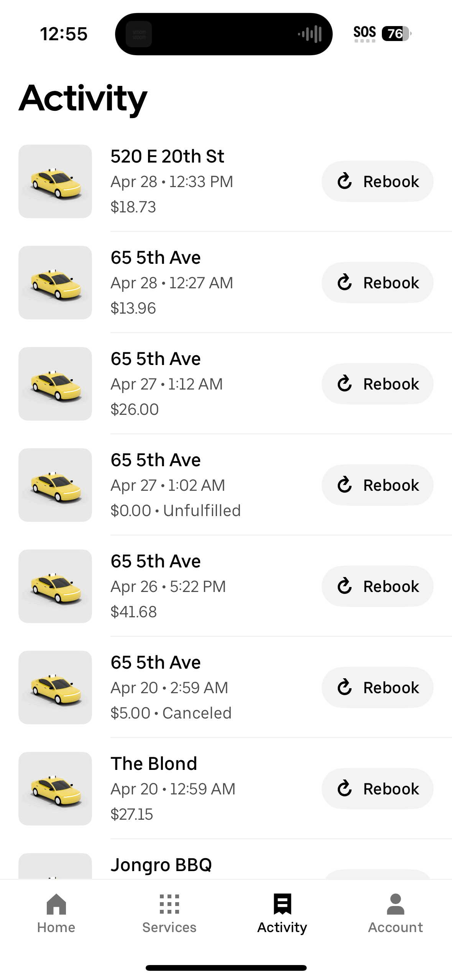Rebook the Canceled Apr 20 ride
This screenshot has height=980, width=452.
[x=377, y=687]
